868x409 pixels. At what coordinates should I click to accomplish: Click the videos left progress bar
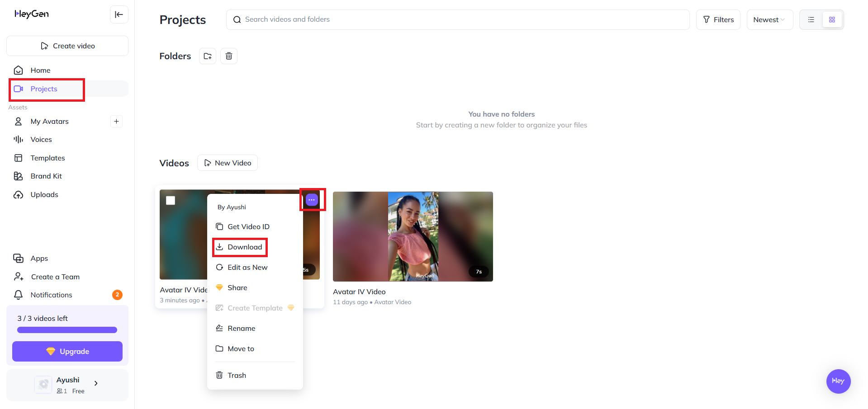[x=67, y=330]
